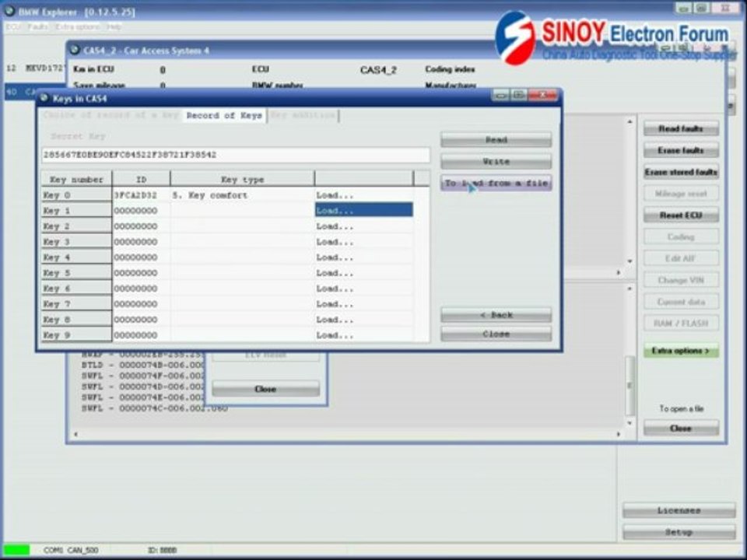Close the Keys in CAS4 dialog via Close button
The image size is (747, 560).
click(x=496, y=334)
